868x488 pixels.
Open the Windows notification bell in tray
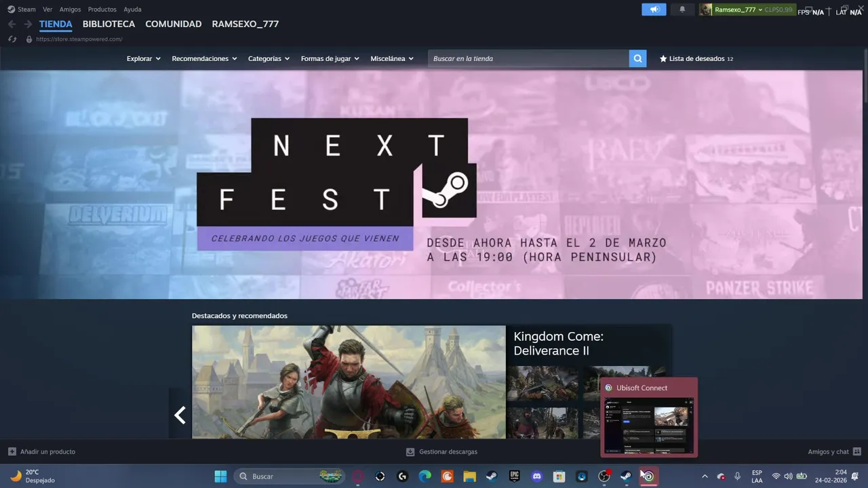coord(855,476)
